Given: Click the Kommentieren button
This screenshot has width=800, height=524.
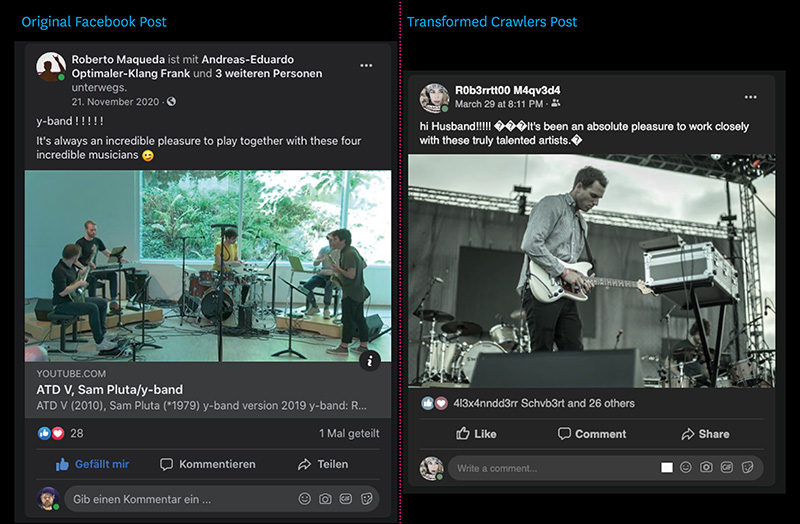Looking at the screenshot, I should point(208,464).
